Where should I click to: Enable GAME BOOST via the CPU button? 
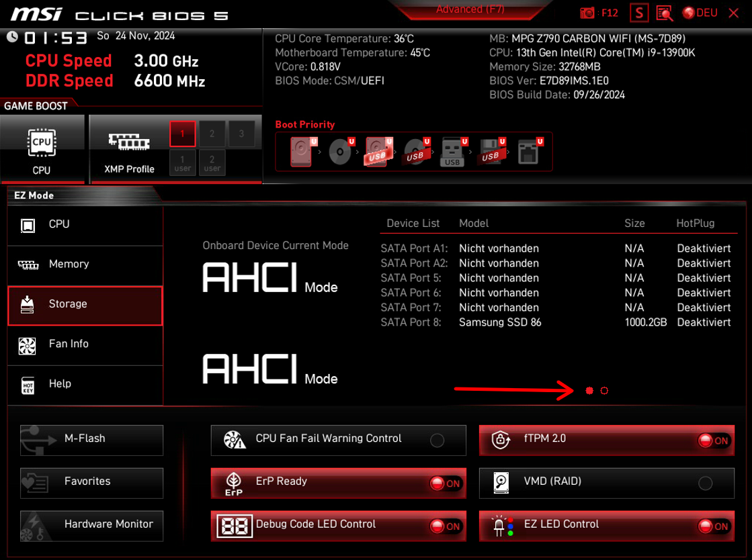click(42, 150)
